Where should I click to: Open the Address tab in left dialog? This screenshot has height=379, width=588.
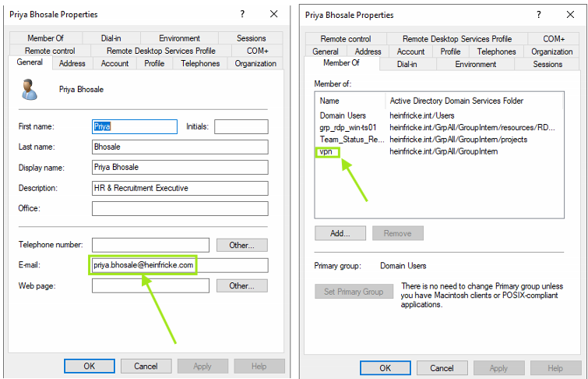click(72, 63)
